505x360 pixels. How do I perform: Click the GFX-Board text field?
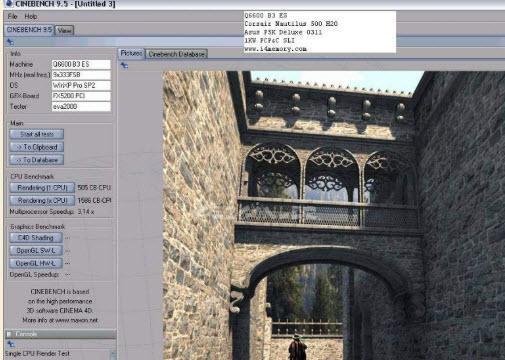tap(81, 96)
